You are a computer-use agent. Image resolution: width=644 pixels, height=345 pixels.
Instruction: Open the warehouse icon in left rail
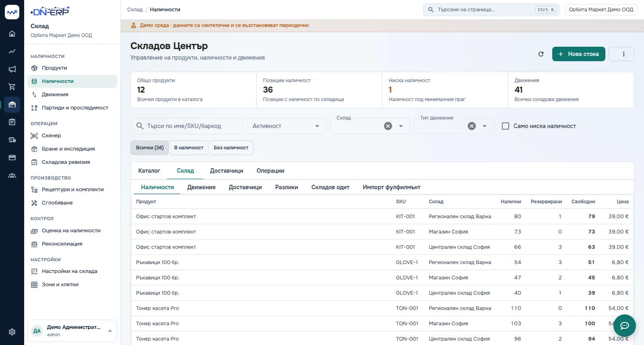12,105
